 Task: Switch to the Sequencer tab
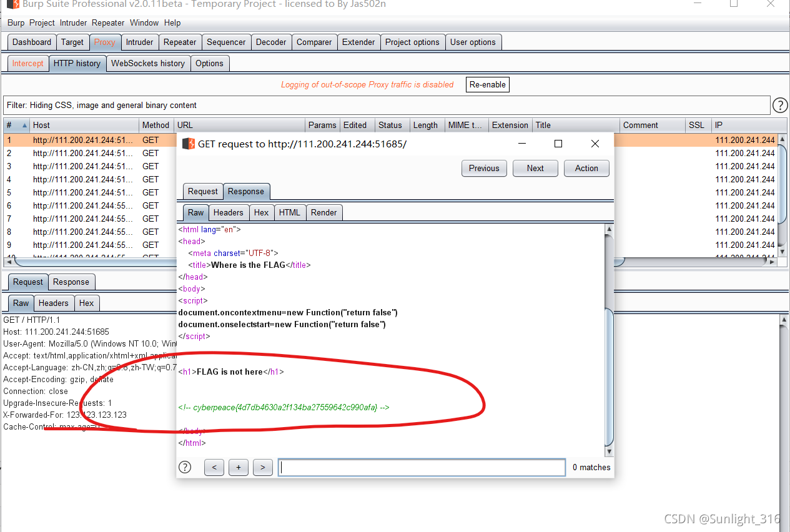[x=226, y=42]
